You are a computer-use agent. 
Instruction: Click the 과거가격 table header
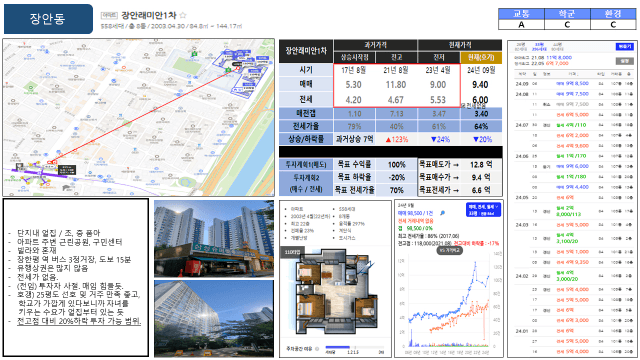[x=376, y=45]
